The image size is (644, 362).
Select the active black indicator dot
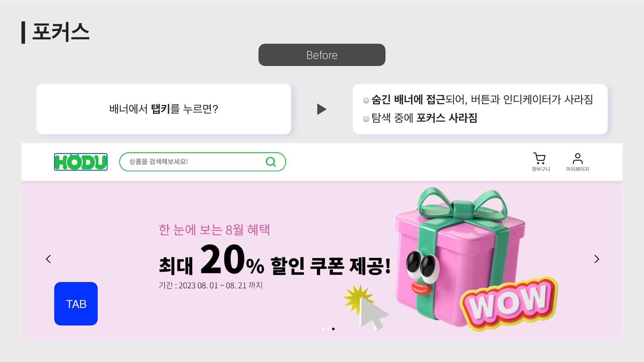(333, 329)
